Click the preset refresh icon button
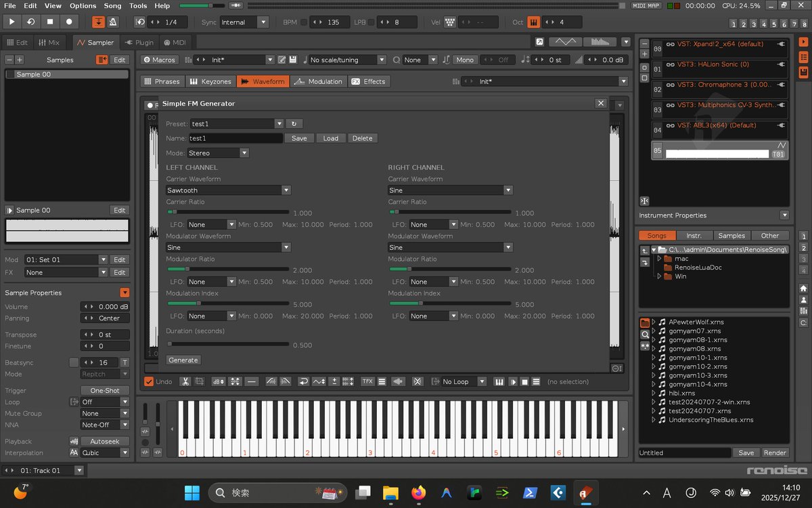The height and width of the screenshot is (508, 812). click(x=294, y=124)
